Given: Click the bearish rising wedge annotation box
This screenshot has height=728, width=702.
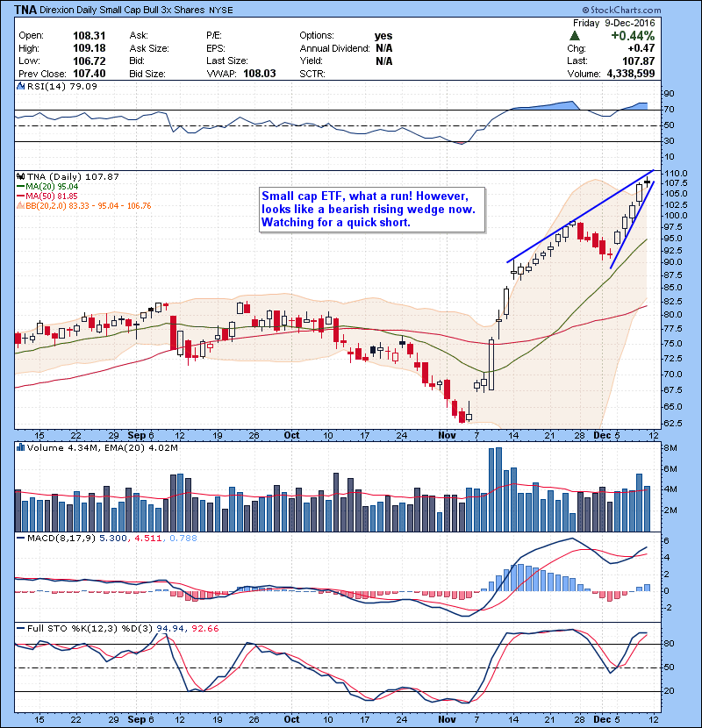Looking at the screenshot, I should click(x=372, y=210).
